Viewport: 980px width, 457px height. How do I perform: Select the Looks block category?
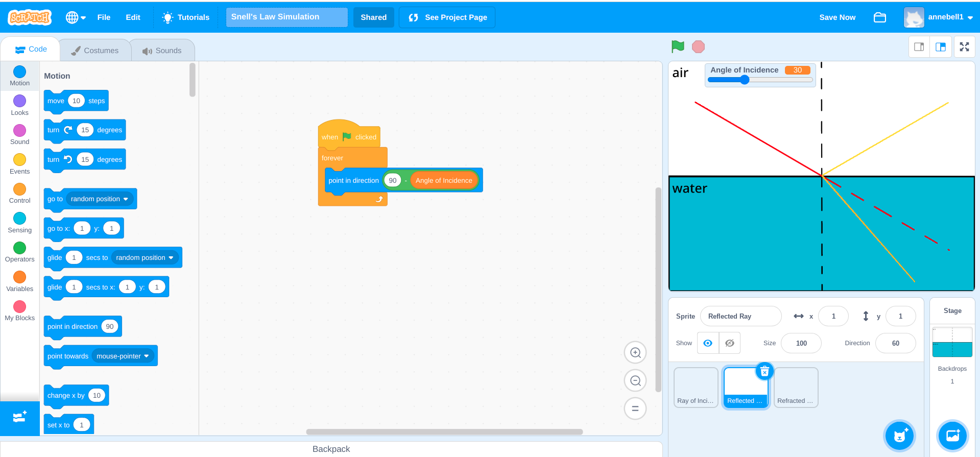click(20, 106)
